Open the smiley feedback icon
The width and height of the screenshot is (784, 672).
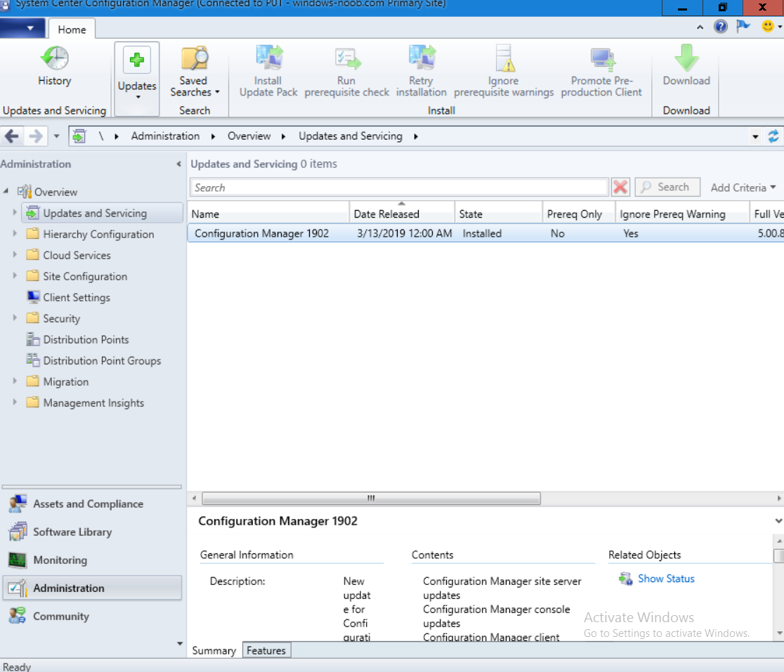768,26
